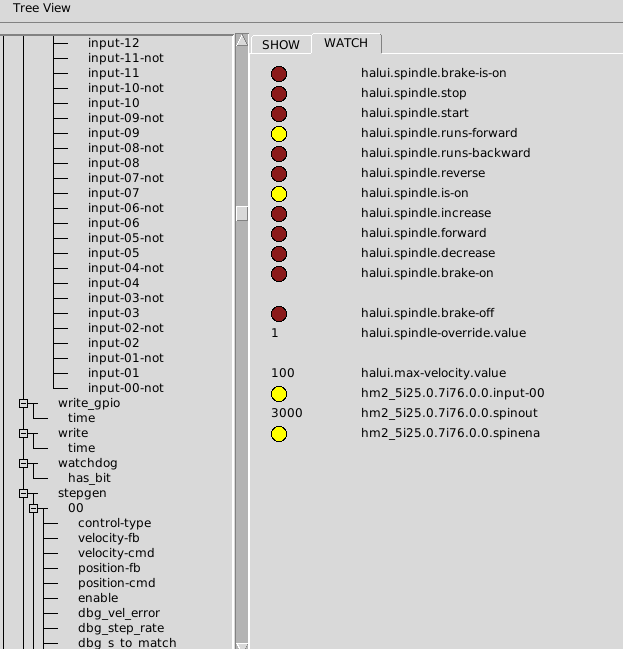Click the yellow halui.spindle.runs-forward LED
623x649 pixels.
tap(279, 133)
